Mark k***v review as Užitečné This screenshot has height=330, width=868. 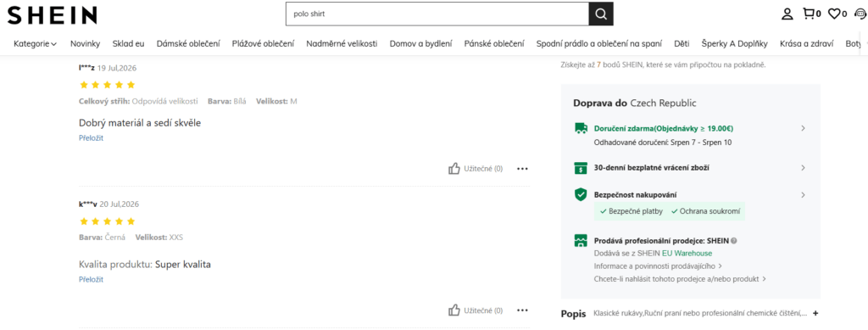pyautogui.click(x=483, y=310)
